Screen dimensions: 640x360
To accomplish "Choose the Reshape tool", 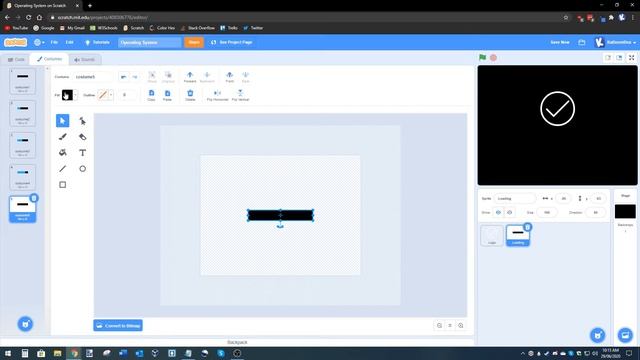I will click(x=82, y=121).
